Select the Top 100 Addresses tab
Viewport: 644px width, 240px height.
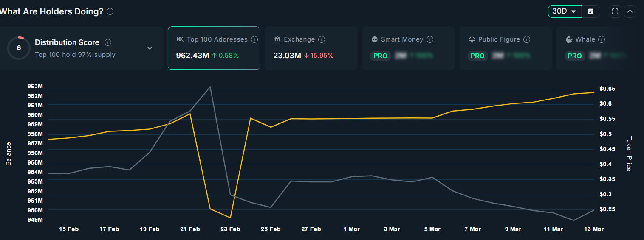pos(214,47)
